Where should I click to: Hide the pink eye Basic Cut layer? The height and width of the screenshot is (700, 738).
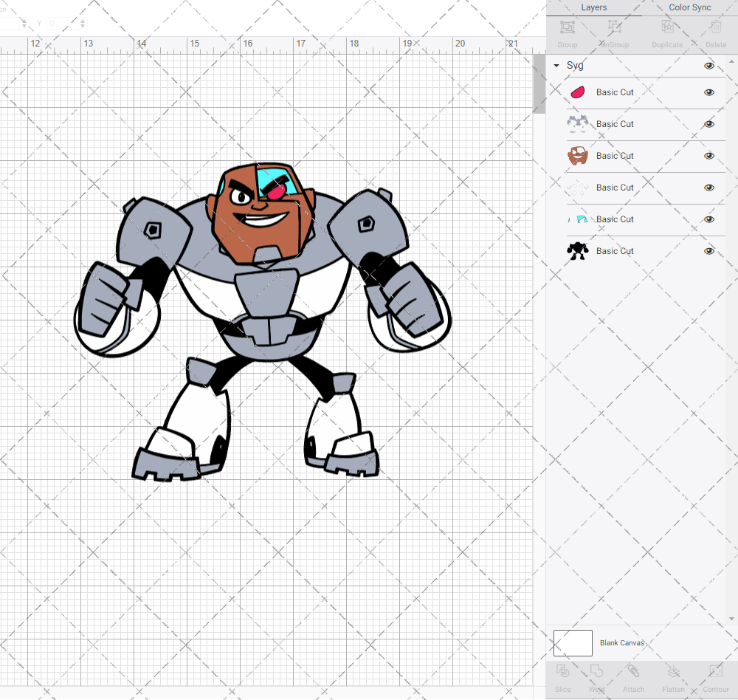coord(708,92)
